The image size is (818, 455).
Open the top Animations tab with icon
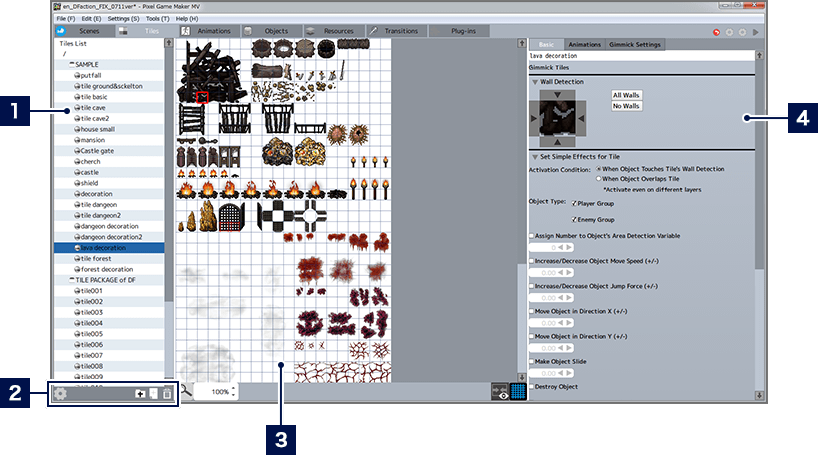click(209, 31)
